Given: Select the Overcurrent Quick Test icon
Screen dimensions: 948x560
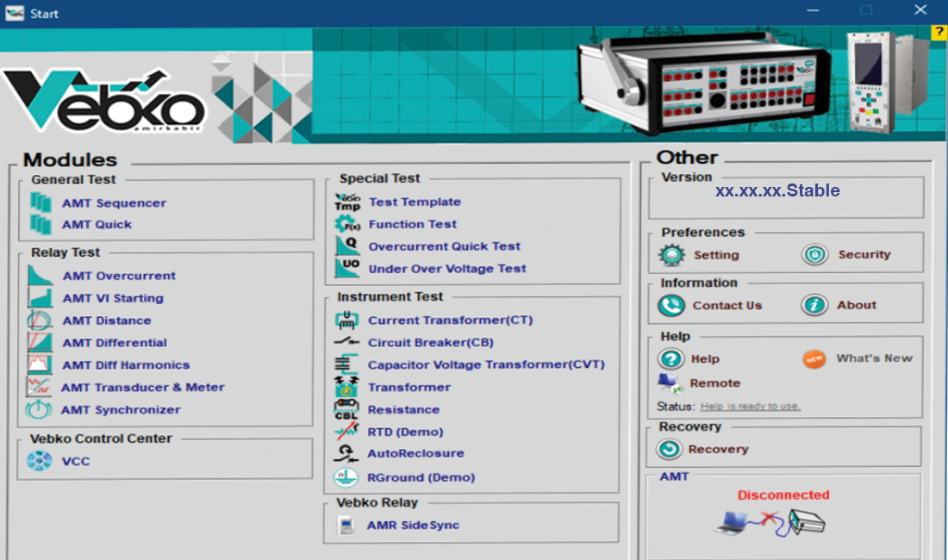Looking at the screenshot, I should (x=347, y=246).
